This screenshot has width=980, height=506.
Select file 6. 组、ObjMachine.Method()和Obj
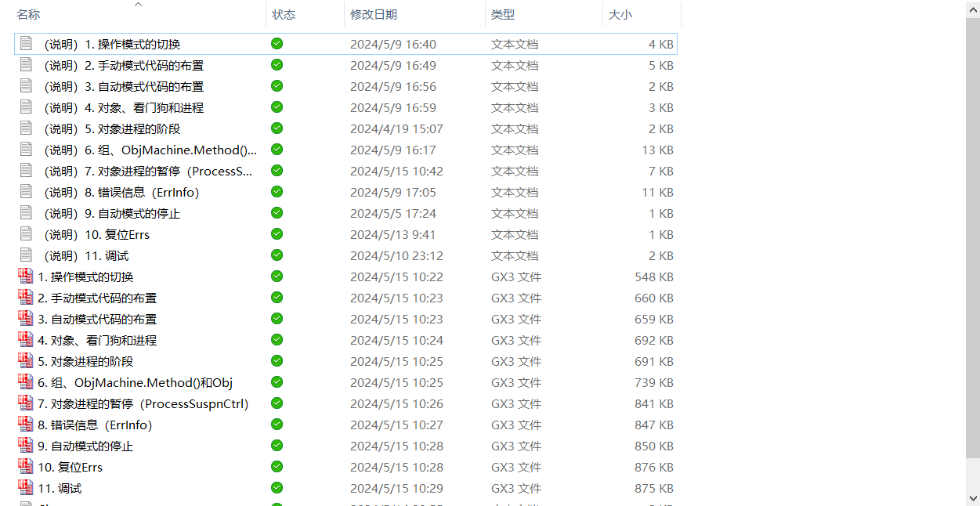(x=135, y=382)
